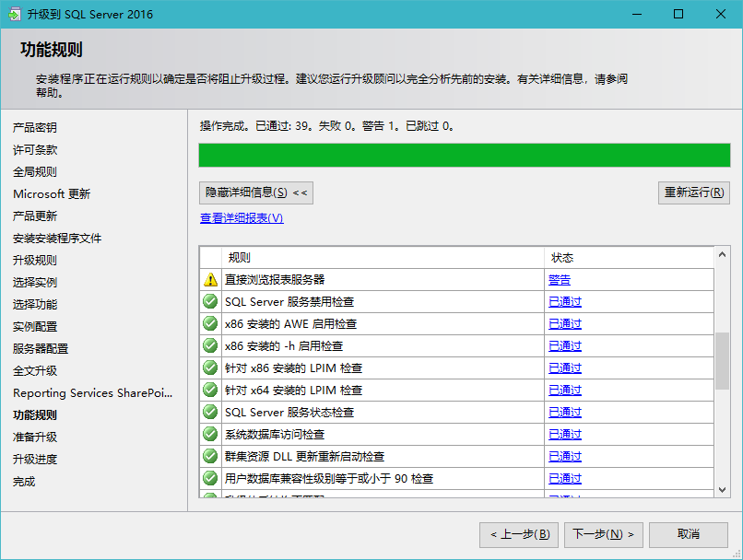Click the 已通过 link for SQL Server 服务状态检查
The height and width of the screenshot is (560, 743).
[564, 412]
